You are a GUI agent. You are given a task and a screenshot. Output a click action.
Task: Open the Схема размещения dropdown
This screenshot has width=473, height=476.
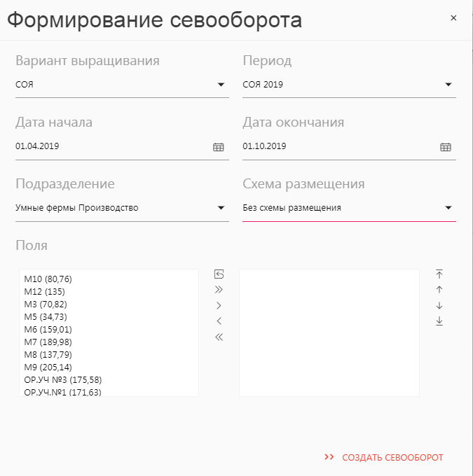click(x=448, y=208)
